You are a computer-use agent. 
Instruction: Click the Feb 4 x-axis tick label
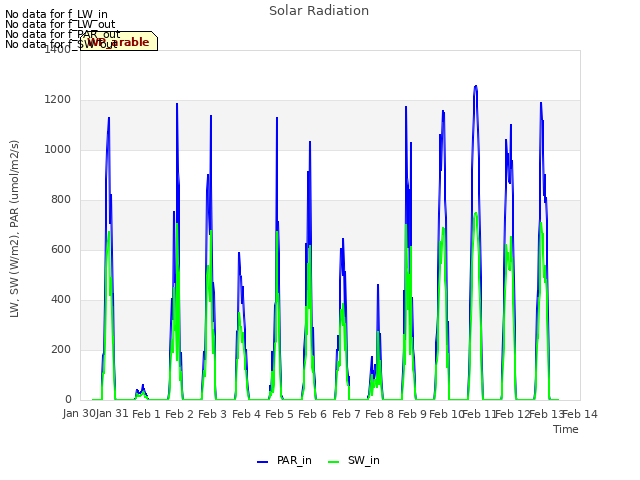coord(246,414)
